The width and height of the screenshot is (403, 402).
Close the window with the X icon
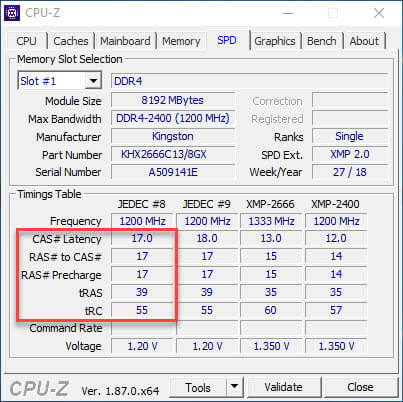(379, 13)
